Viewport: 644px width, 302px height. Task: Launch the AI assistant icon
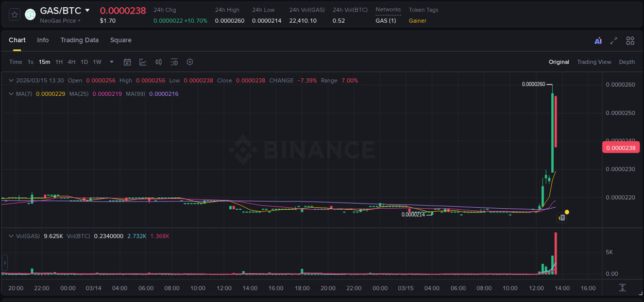click(x=598, y=40)
